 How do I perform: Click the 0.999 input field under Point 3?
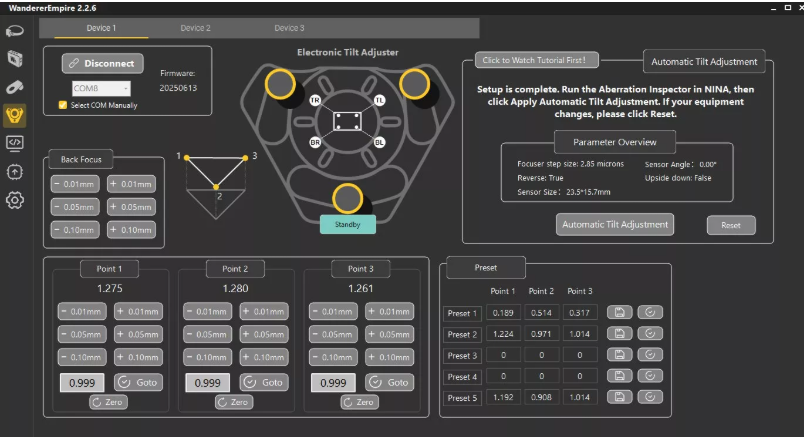[x=335, y=382]
